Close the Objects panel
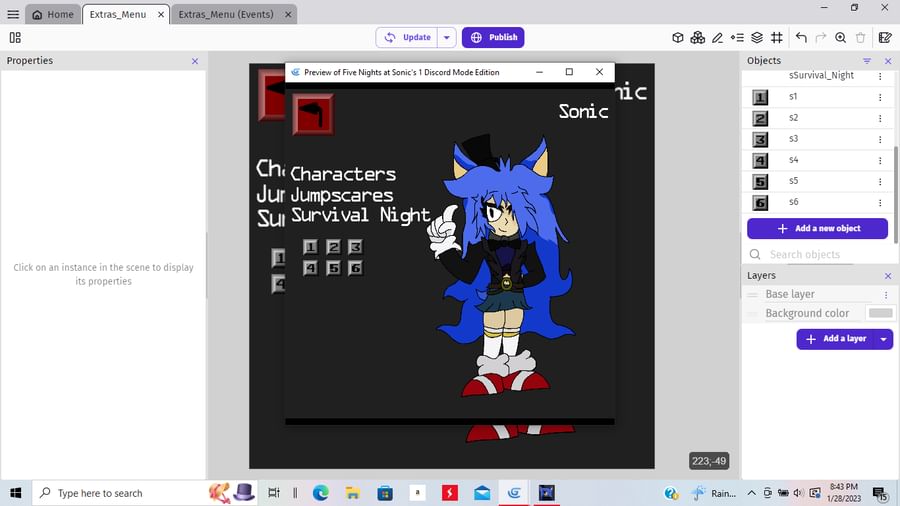This screenshot has height=506, width=900. point(888,61)
